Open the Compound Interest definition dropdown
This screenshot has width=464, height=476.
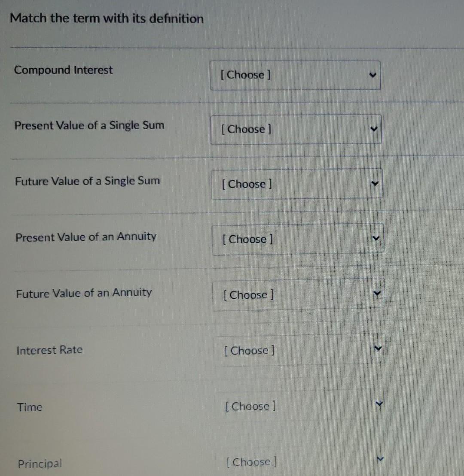point(295,75)
